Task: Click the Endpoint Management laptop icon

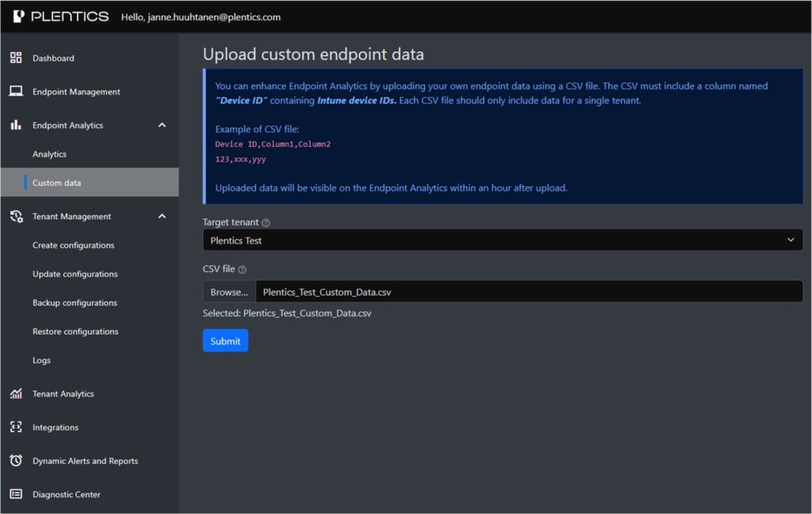Action: coord(16,91)
